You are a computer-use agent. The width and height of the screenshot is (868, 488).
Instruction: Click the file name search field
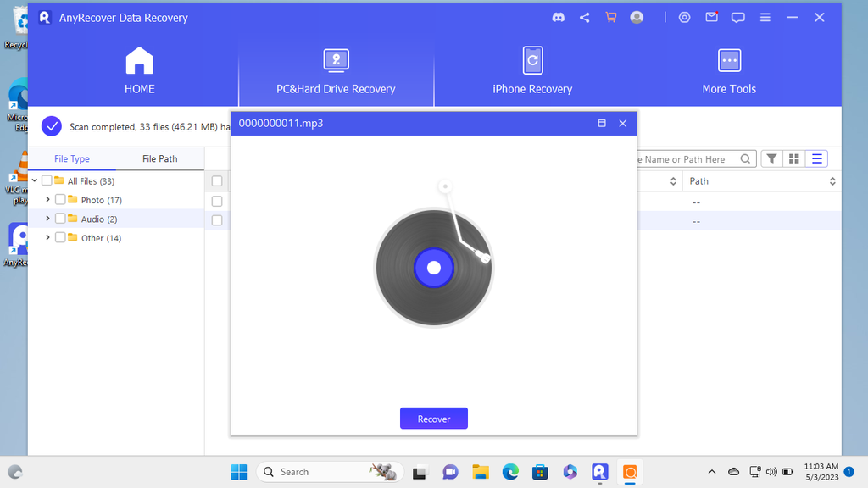pyautogui.click(x=695, y=158)
